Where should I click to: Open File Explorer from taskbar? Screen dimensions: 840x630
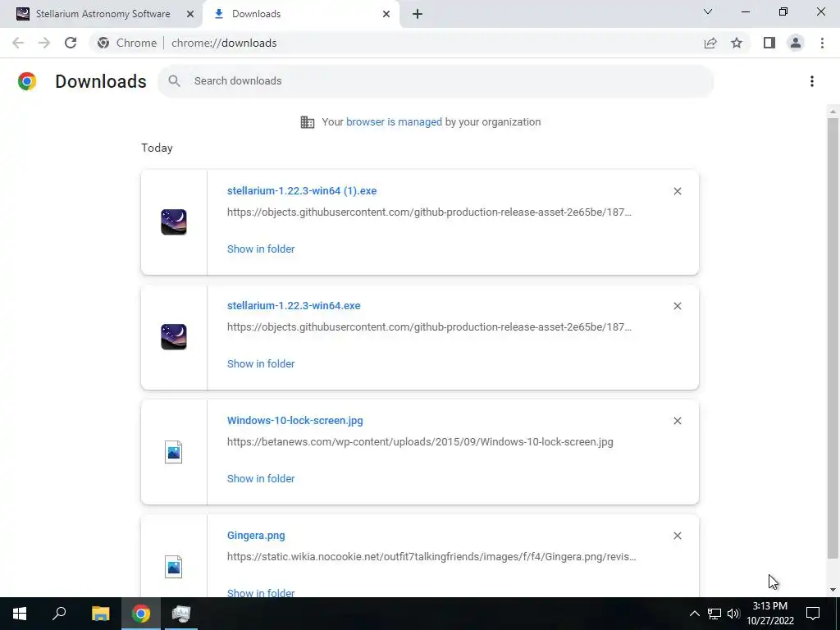coord(100,614)
